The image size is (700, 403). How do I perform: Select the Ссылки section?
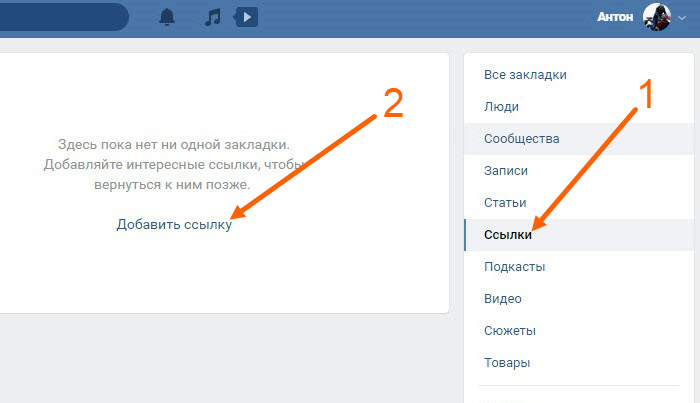[507, 235]
